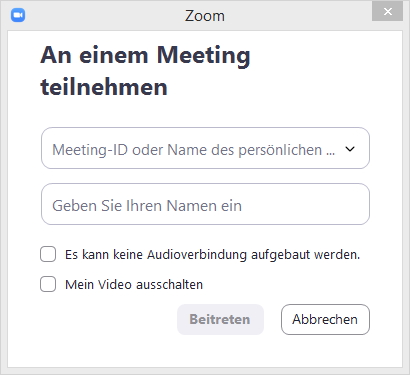The height and width of the screenshot is (375, 410).
Task: Click the word 'Video' beside the second checkbox
Action: [115, 285]
